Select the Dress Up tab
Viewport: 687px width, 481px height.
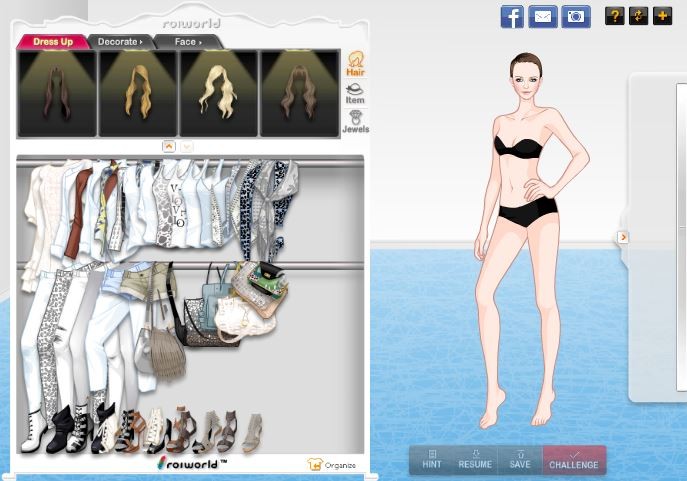pos(54,42)
